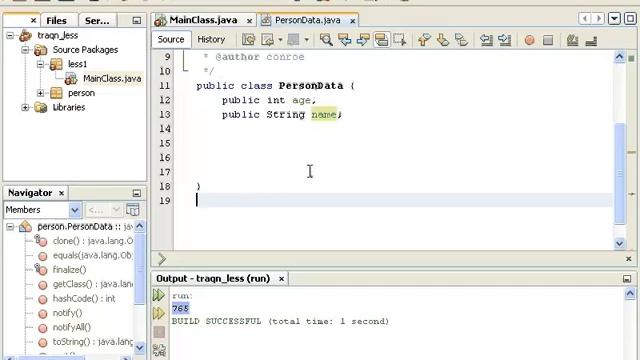Click the Navigator scrollbar down arrow

click(x=140, y=348)
